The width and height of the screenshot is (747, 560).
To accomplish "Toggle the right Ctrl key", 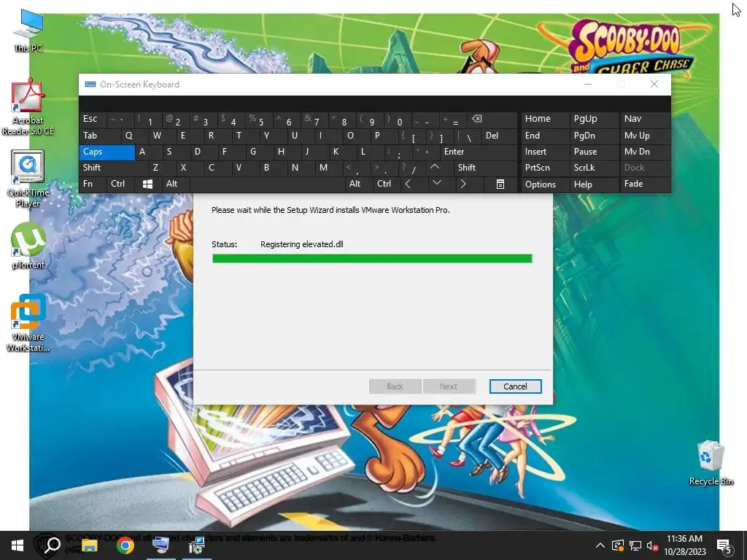I will tap(387, 184).
